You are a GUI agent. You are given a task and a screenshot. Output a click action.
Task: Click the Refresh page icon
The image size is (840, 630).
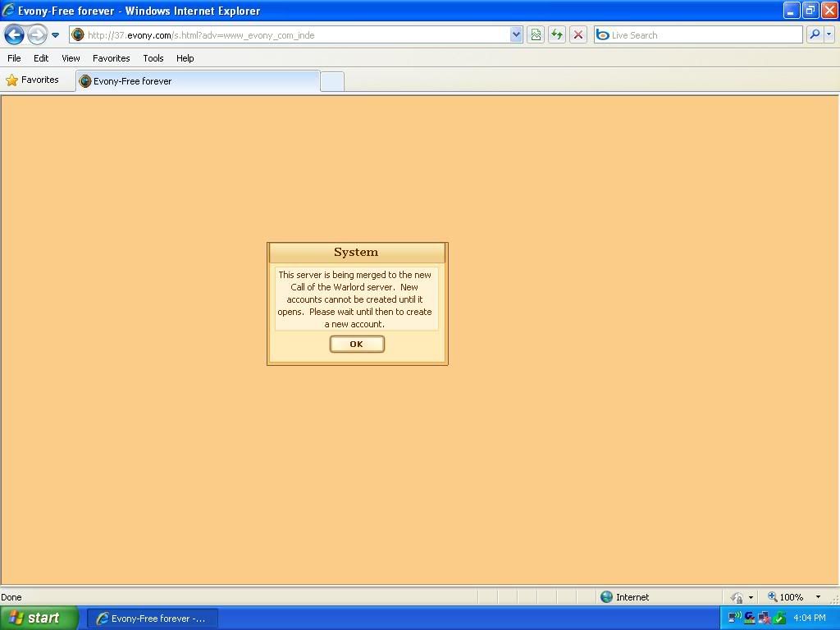(x=557, y=34)
